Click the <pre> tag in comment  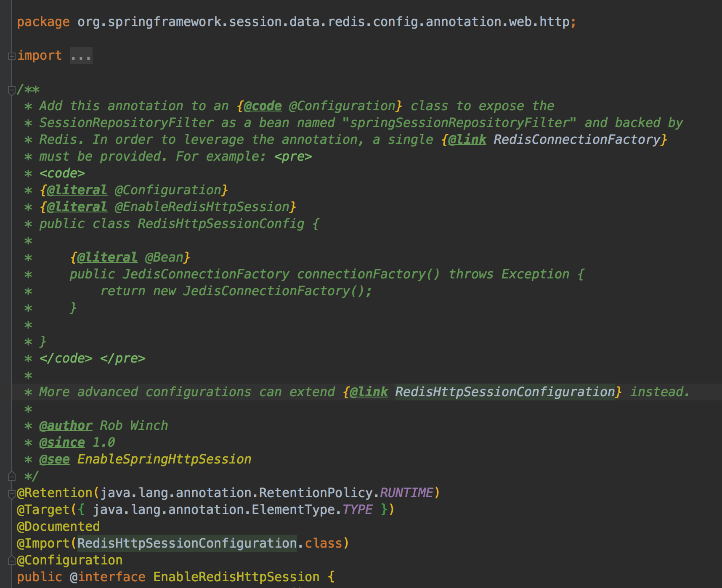pos(293,156)
